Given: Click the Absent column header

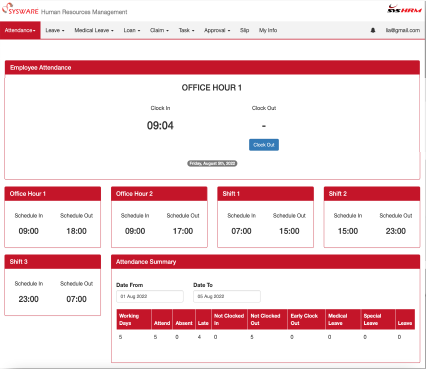Looking at the screenshot, I should (x=184, y=319).
